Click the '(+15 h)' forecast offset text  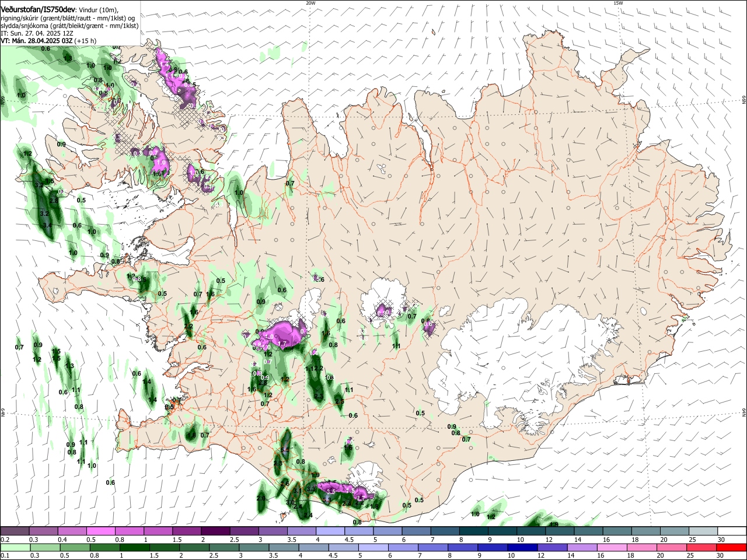[86, 41]
